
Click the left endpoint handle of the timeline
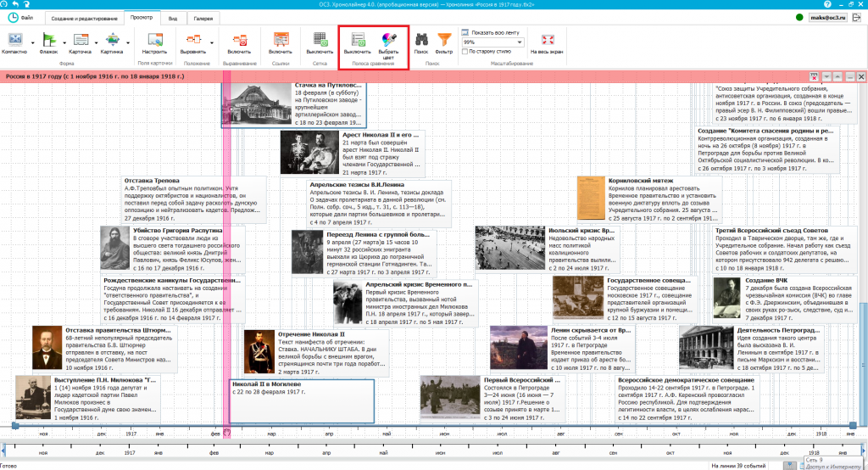15,426
